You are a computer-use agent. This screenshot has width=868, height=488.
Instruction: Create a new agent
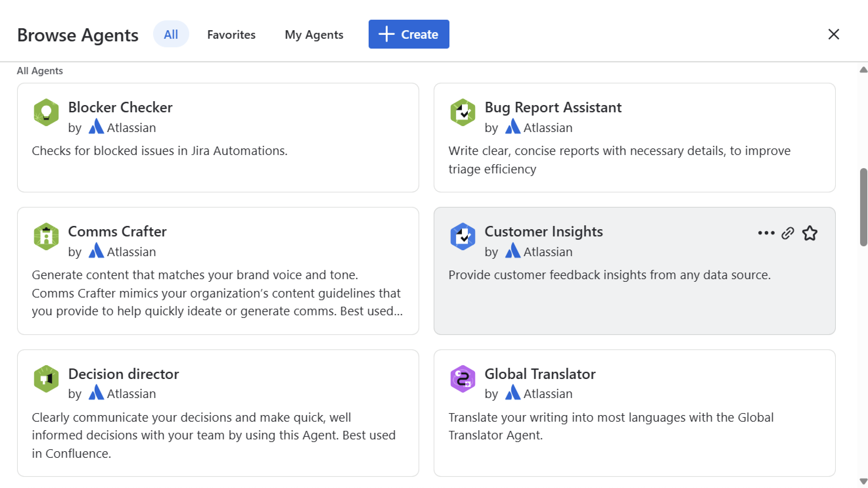coord(409,34)
